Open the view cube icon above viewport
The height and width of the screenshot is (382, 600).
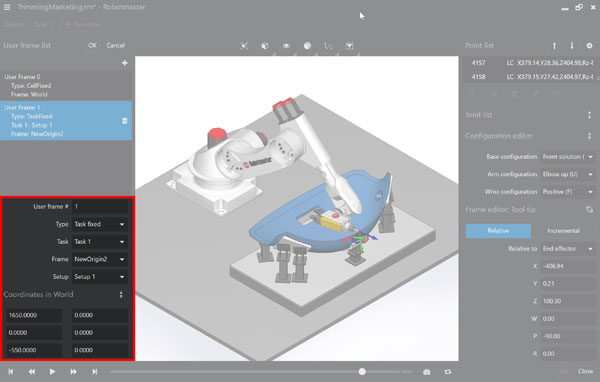click(265, 46)
